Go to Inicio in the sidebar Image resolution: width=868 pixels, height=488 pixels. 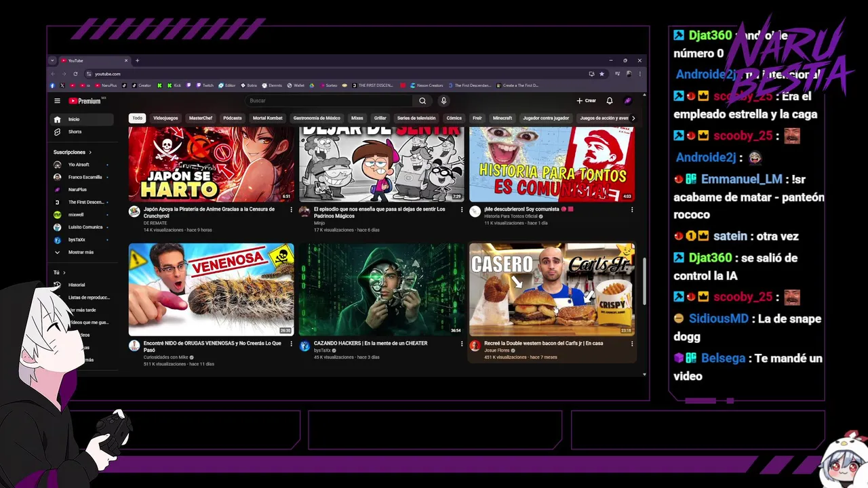(x=83, y=119)
